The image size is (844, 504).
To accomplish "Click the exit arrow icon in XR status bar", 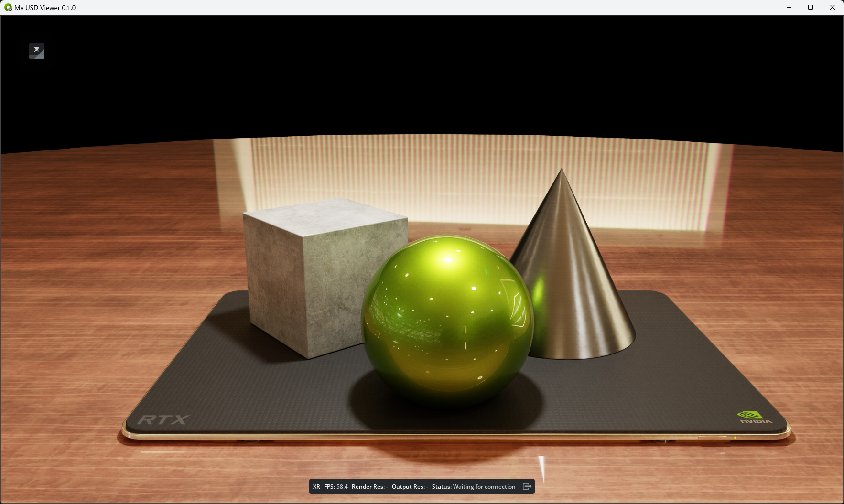I will (x=527, y=486).
